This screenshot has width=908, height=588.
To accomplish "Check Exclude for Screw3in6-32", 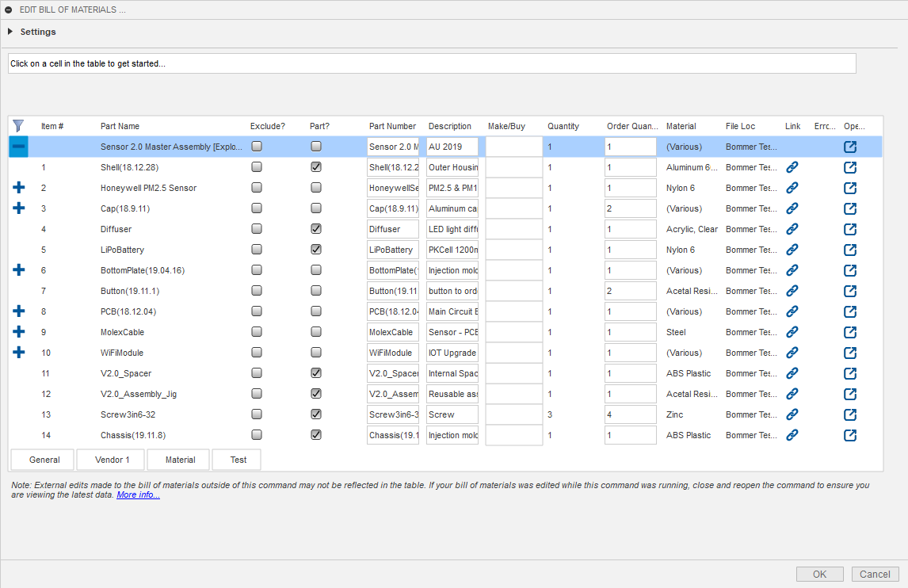I will click(x=257, y=414).
